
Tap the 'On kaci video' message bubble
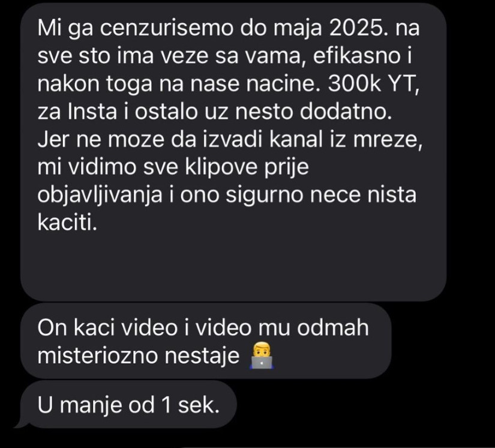point(206,341)
